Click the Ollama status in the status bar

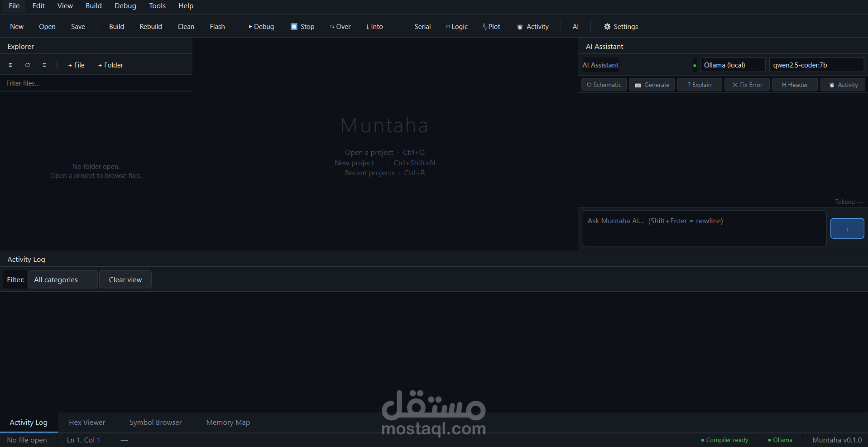(780, 440)
